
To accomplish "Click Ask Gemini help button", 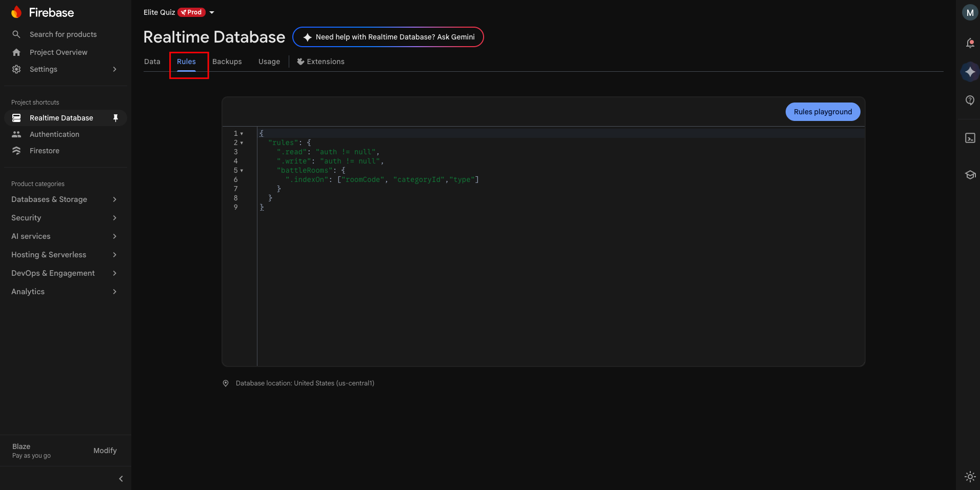I will pos(388,37).
